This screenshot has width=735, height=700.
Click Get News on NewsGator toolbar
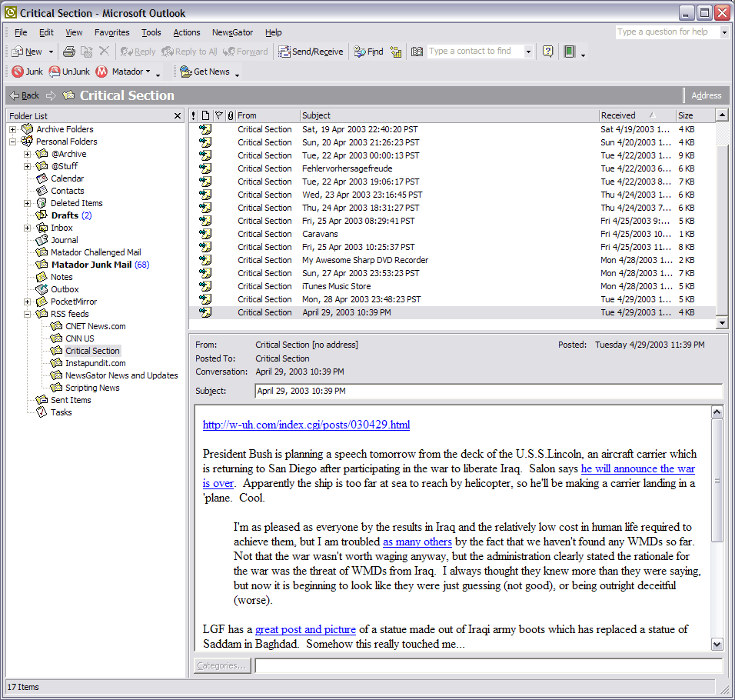coord(205,72)
